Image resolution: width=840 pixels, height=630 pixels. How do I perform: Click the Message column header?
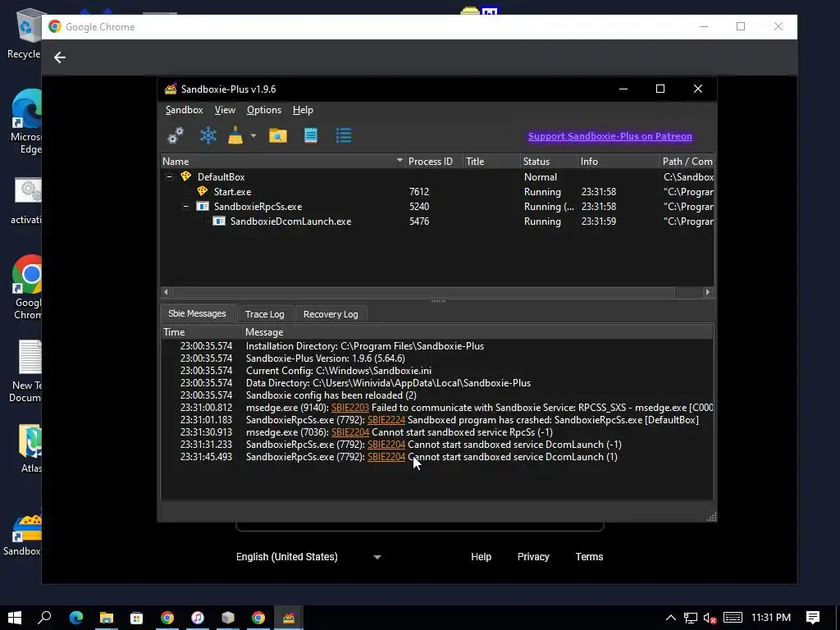pyautogui.click(x=478, y=332)
